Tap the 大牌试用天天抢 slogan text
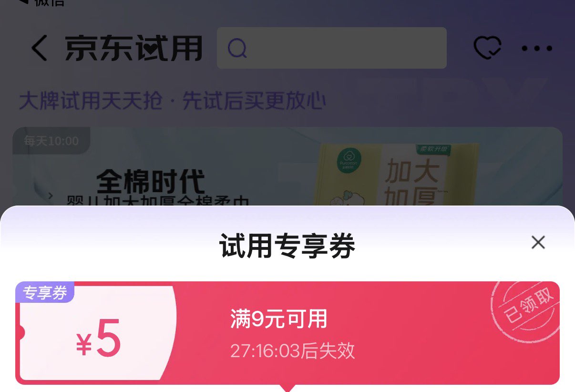Screen dimensions: 575x392 [x=91, y=102]
